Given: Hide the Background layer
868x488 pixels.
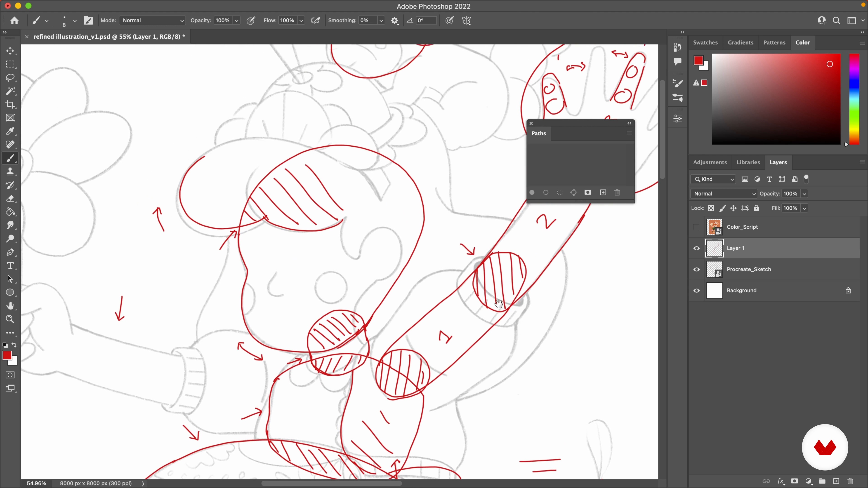Looking at the screenshot, I should coord(696,291).
